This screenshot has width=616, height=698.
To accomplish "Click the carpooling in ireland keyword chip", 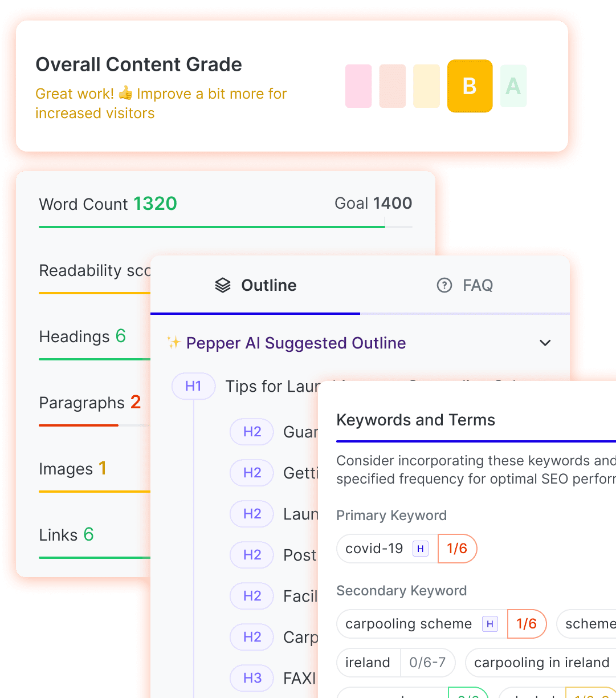I will (x=541, y=663).
